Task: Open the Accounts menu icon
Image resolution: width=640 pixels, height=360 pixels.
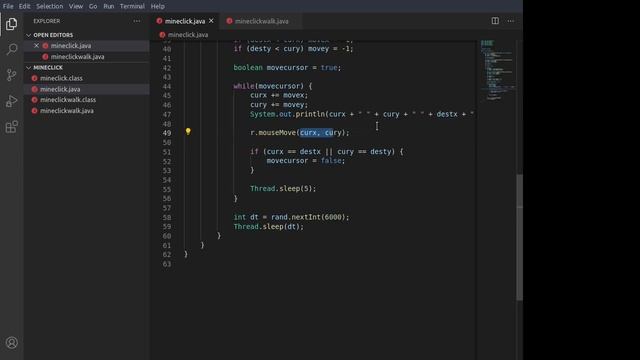Action: pos(11,342)
